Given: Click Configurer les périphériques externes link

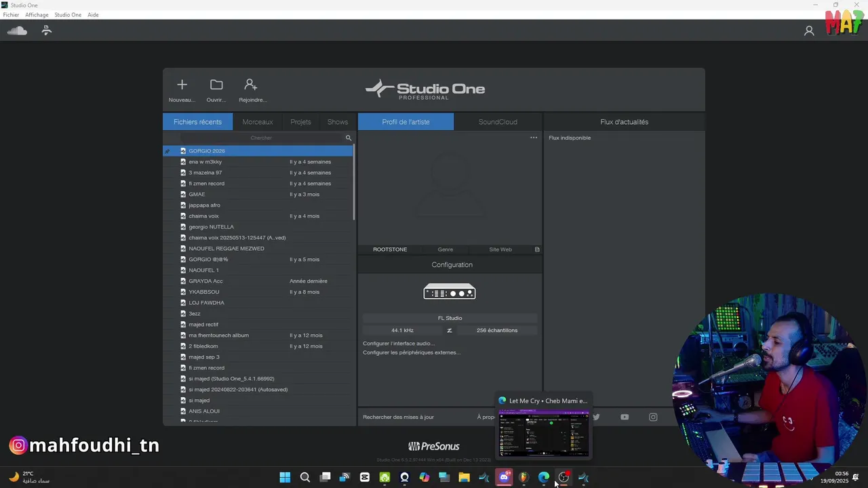Looking at the screenshot, I should pos(412,352).
